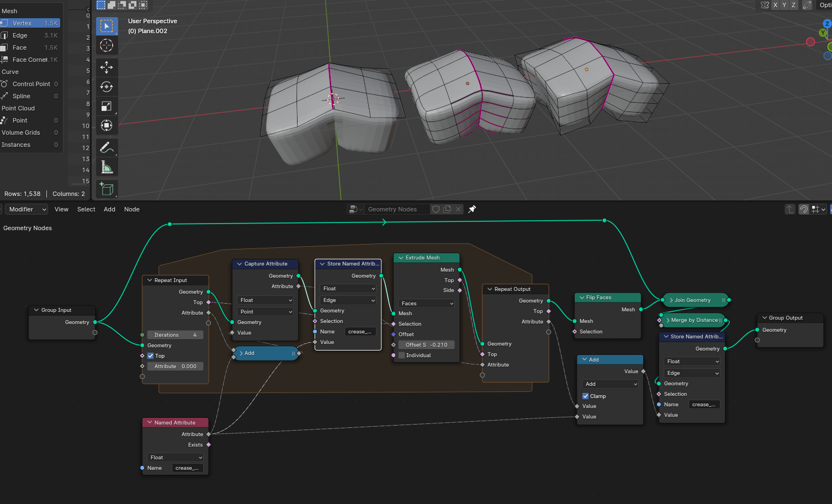Open the Add menu in node editor
Image resolution: width=832 pixels, height=504 pixels.
[x=109, y=209]
